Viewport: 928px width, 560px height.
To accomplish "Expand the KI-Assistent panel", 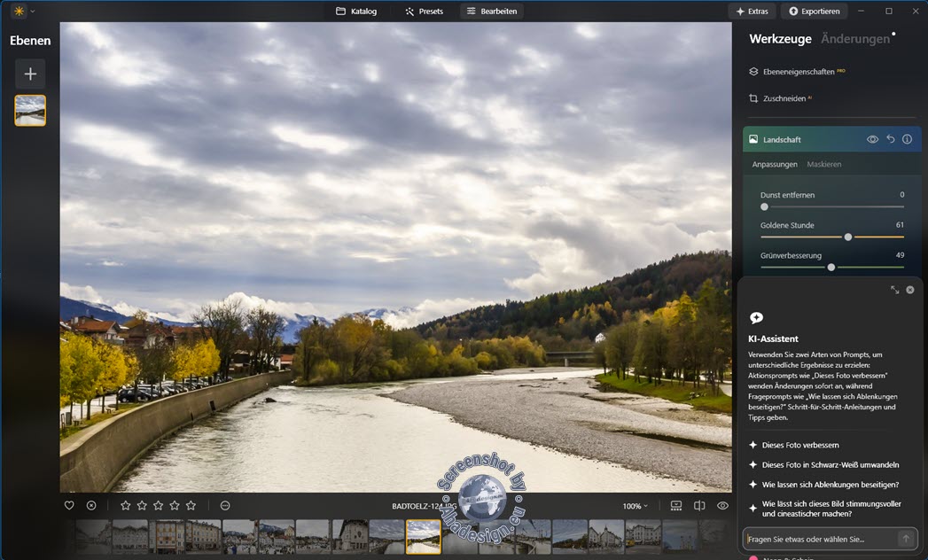I will tap(894, 289).
